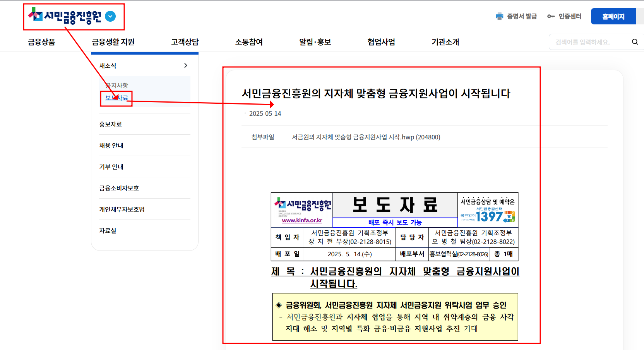The height and width of the screenshot is (350, 644).
Task: Open 자료실 in the sidebar
Action: tap(108, 231)
